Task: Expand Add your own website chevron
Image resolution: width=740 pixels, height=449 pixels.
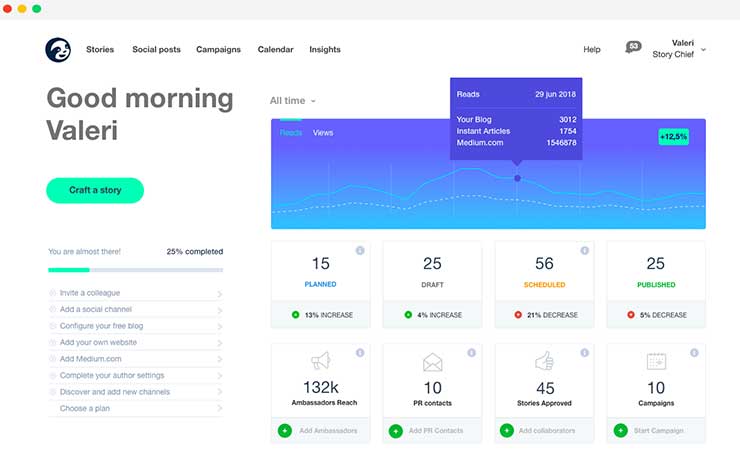Action: pos(219,343)
